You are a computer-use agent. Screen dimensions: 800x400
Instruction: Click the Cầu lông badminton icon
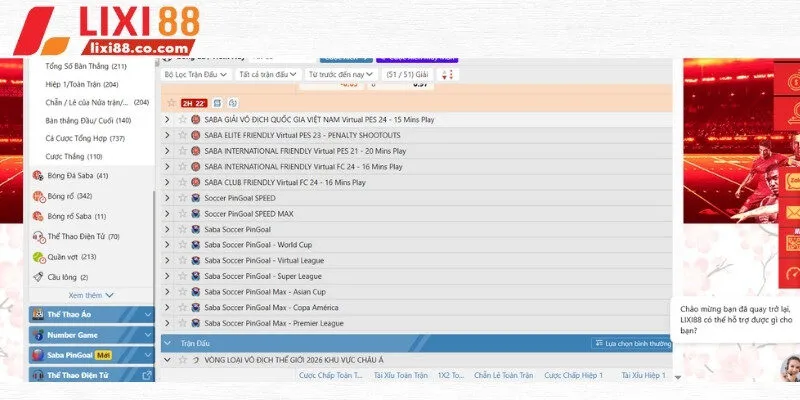[38, 277]
